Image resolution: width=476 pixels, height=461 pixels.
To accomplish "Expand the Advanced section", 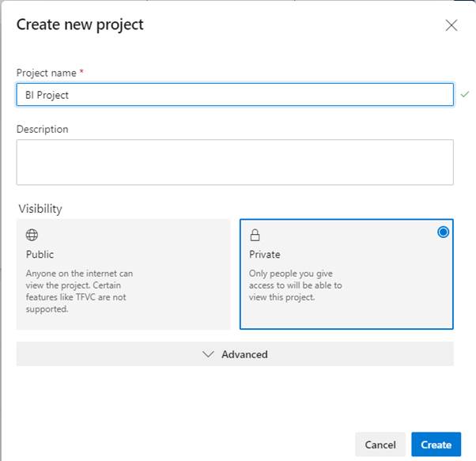I will click(x=235, y=354).
